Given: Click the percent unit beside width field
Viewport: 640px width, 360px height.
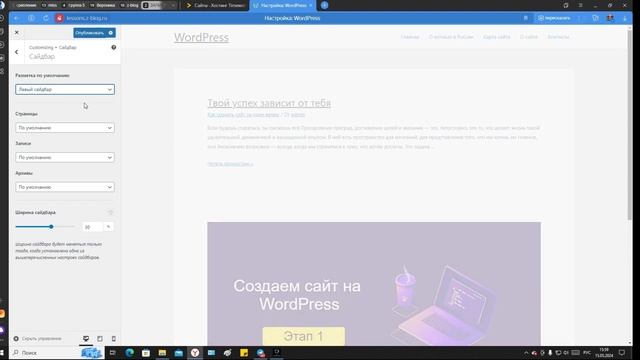Looking at the screenshot, I should tap(109, 227).
